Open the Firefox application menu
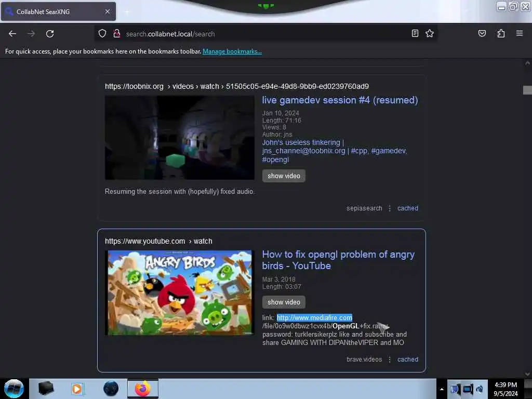Viewport: 532px width, 399px height. pos(520,33)
